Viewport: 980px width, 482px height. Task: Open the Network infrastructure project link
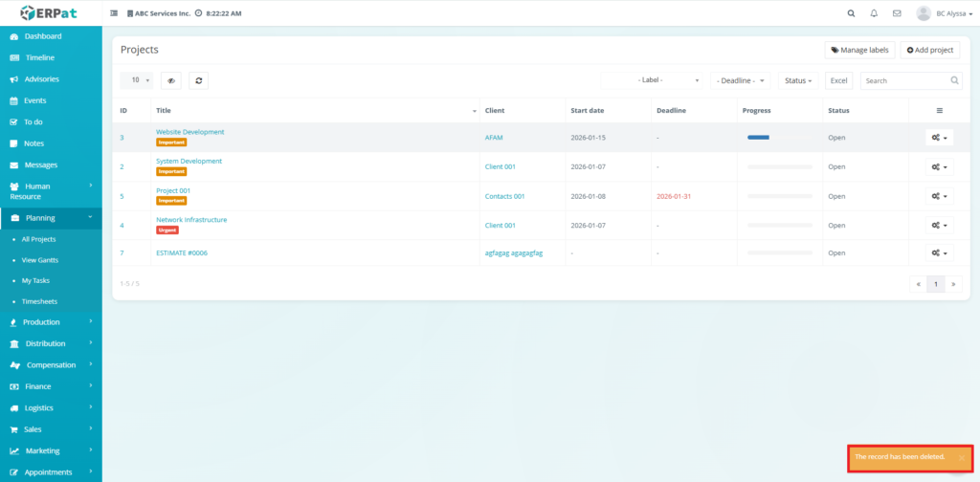(x=191, y=220)
